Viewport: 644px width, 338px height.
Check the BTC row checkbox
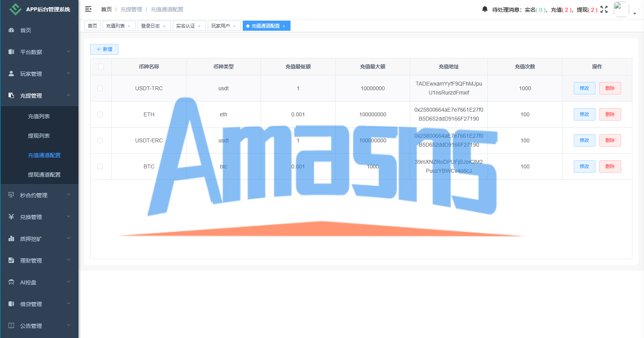click(100, 166)
